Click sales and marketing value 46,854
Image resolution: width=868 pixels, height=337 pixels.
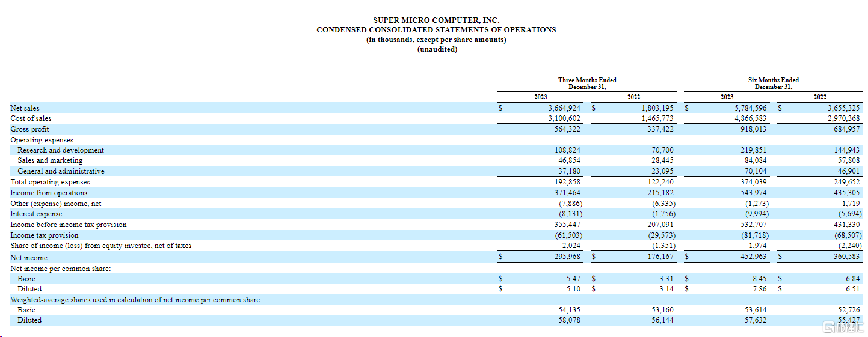570,160
